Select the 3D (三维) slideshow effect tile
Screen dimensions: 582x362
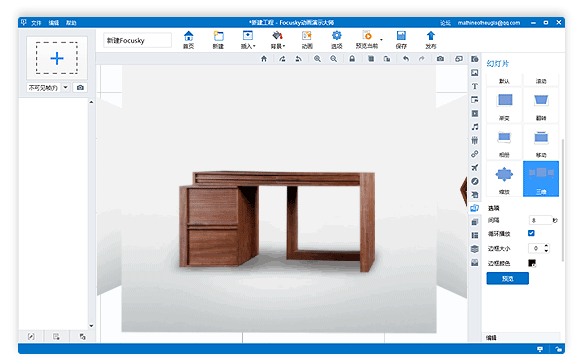click(541, 179)
